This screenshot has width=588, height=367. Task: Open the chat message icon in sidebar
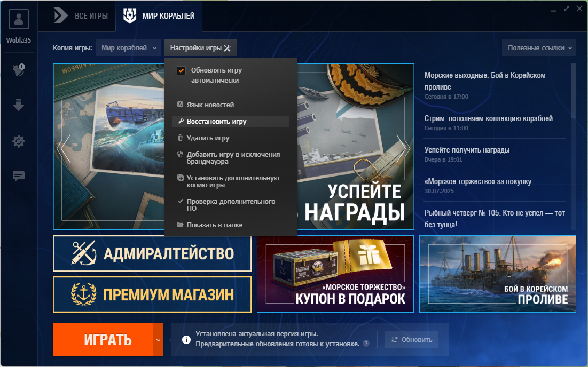pyautogui.click(x=19, y=176)
